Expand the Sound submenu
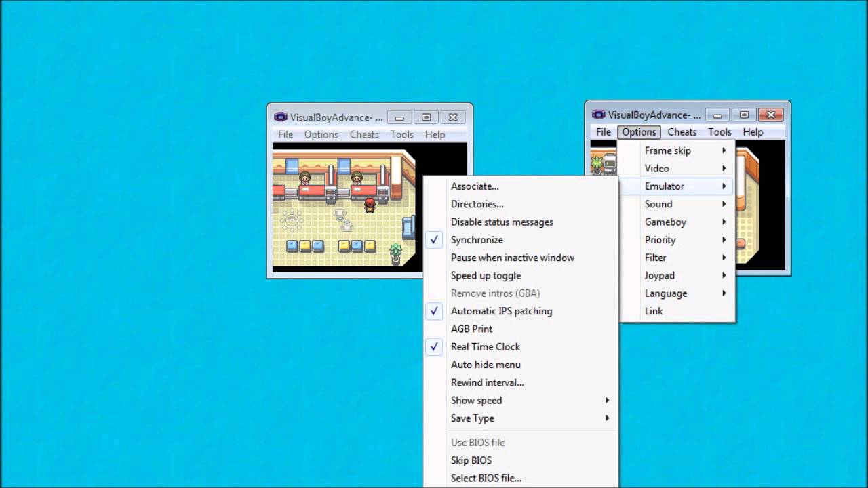Image resolution: width=868 pixels, height=488 pixels. coord(677,204)
